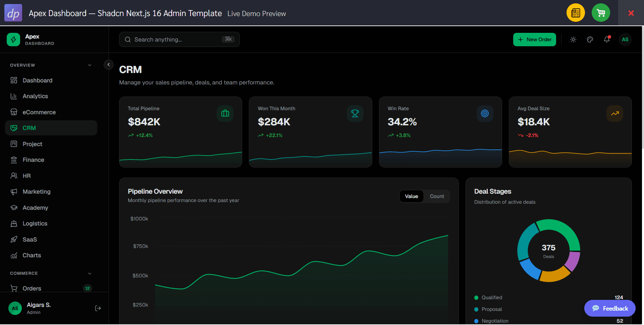644x325 pixels.
Task: Switch Pipeline Overview to Value
Action: pos(412,196)
